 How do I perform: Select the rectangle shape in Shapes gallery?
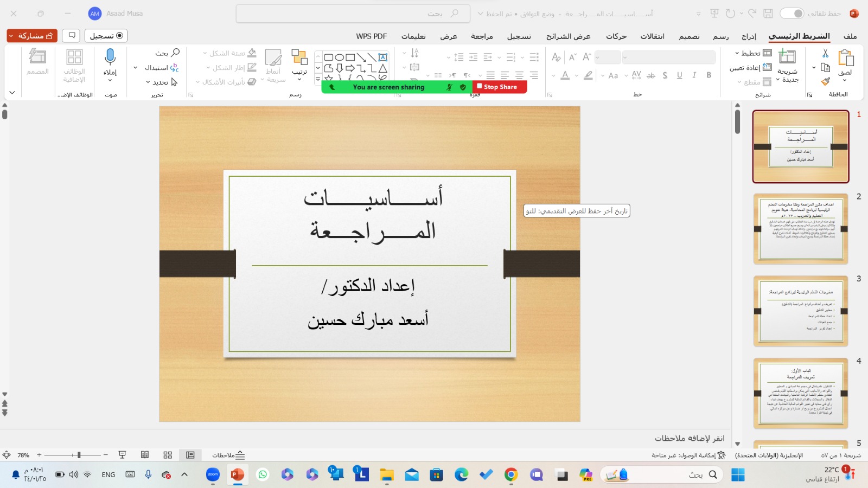350,57
